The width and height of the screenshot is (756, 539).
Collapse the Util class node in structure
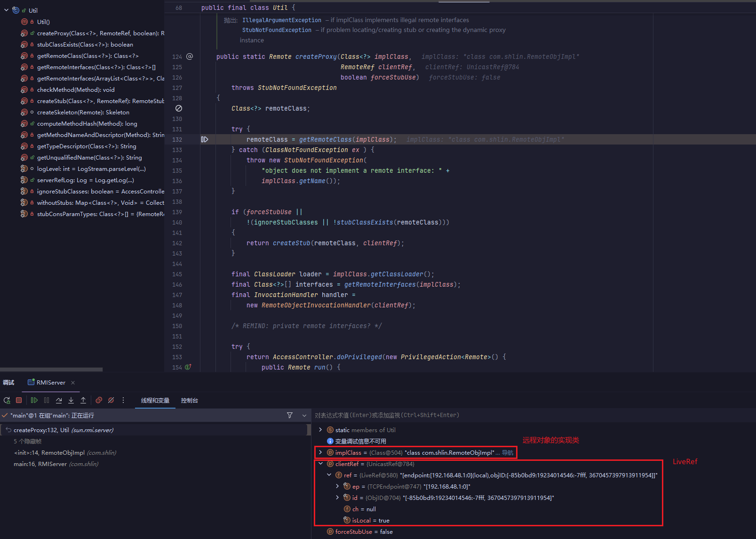coord(6,10)
